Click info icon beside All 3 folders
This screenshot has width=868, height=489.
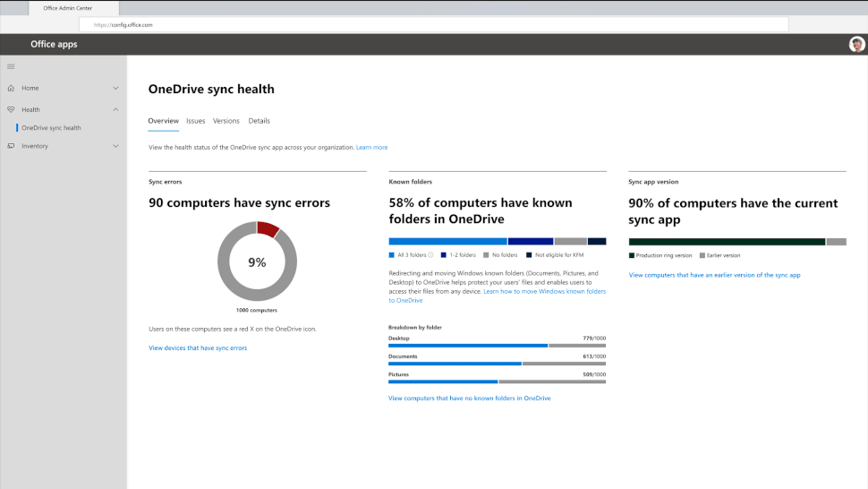(x=431, y=254)
